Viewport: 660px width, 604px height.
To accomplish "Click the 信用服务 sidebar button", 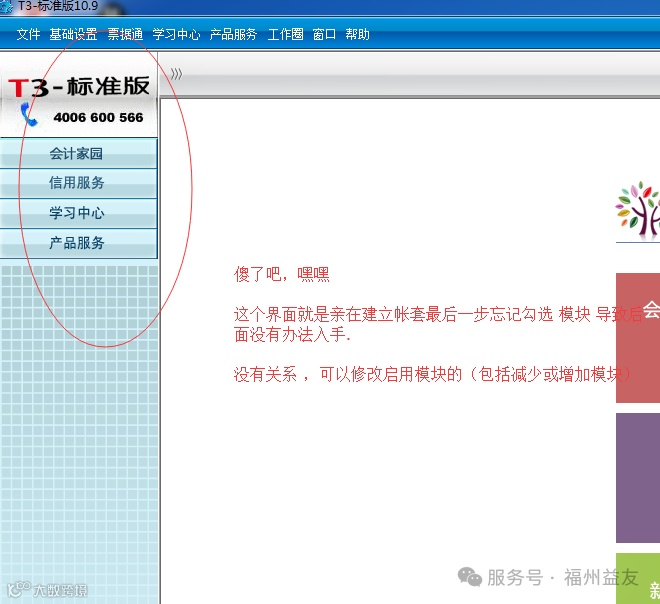I will tap(79, 183).
